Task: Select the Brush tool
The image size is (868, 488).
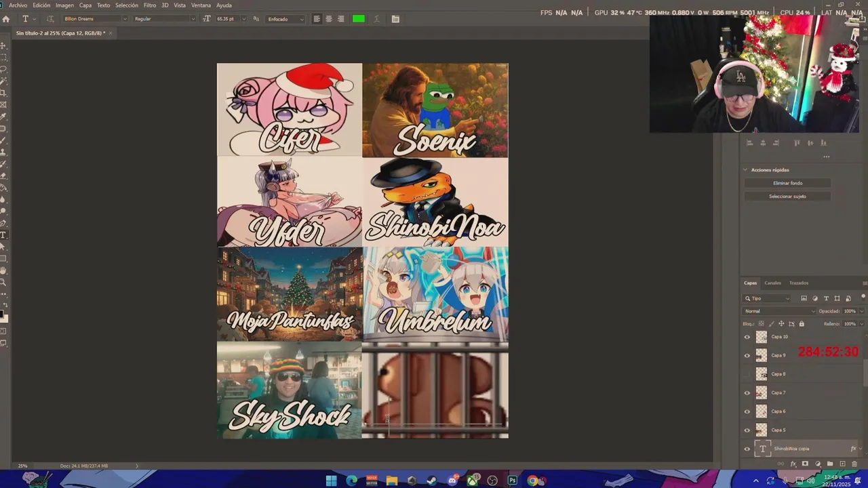Action: tap(3, 140)
